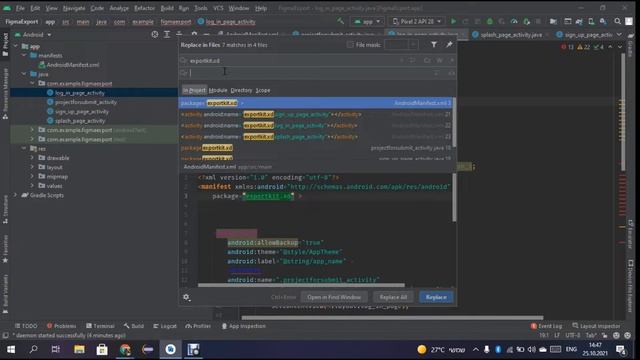Enable the File mask checkbox
This screenshot has width=640, height=360.
click(x=350, y=44)
